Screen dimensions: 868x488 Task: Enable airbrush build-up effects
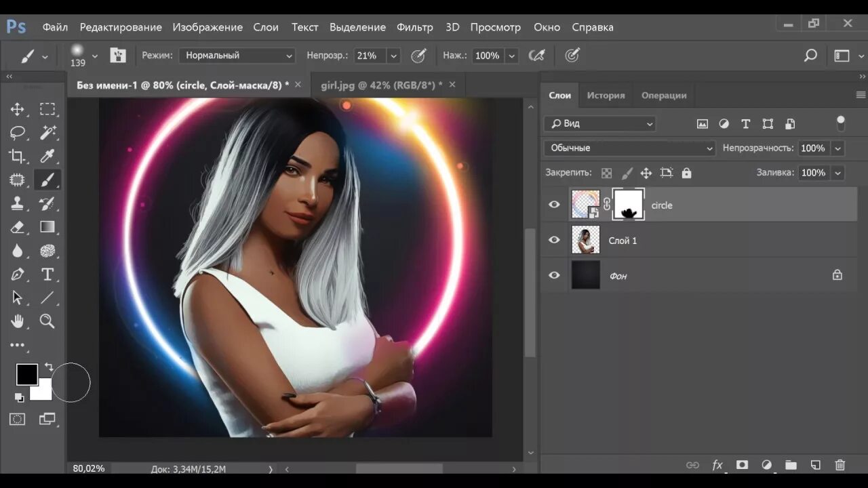click(x=537, y=56)
